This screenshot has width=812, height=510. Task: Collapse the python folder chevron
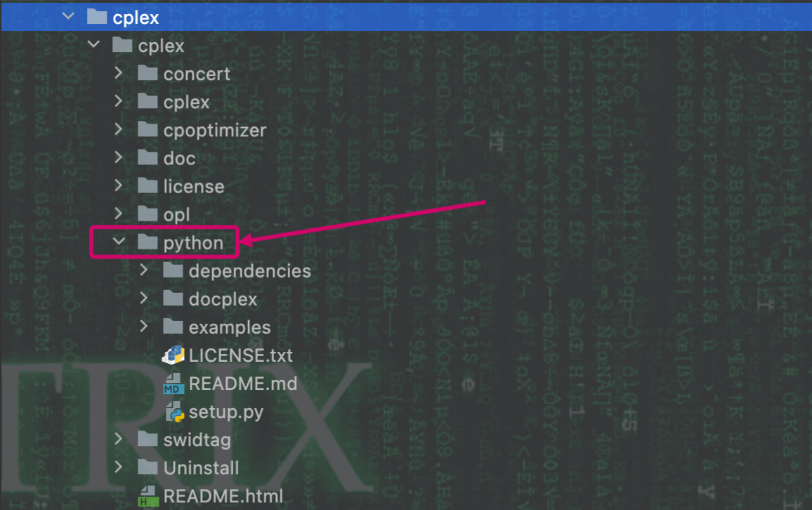(119, 242)
